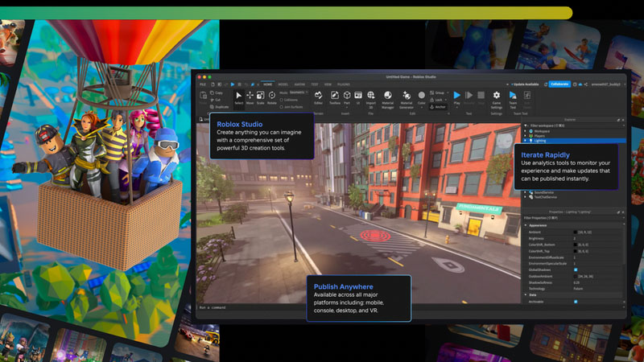Click the OutdoorAmbient color swatch

(x=576, y=276)
